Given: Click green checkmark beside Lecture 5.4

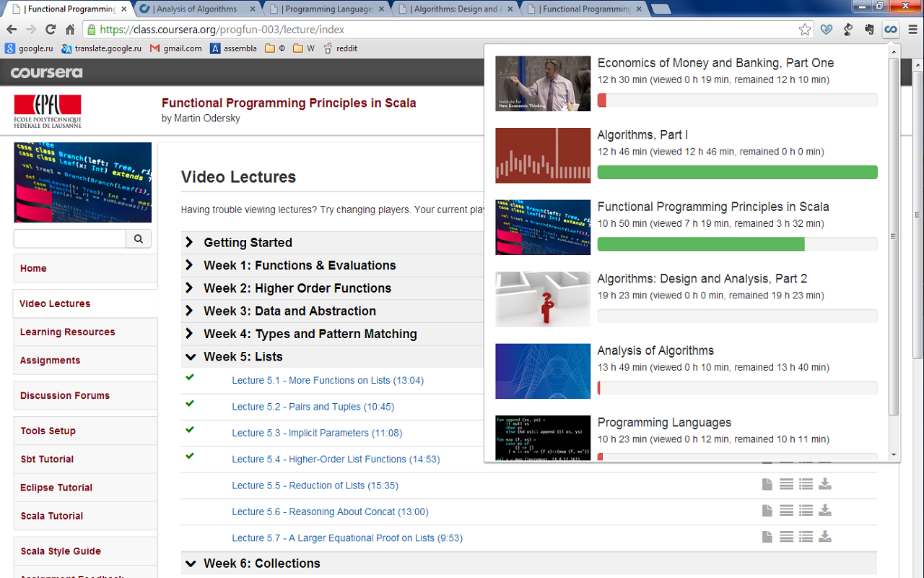Looking at the screenshot, I should (x=190, y=456).
